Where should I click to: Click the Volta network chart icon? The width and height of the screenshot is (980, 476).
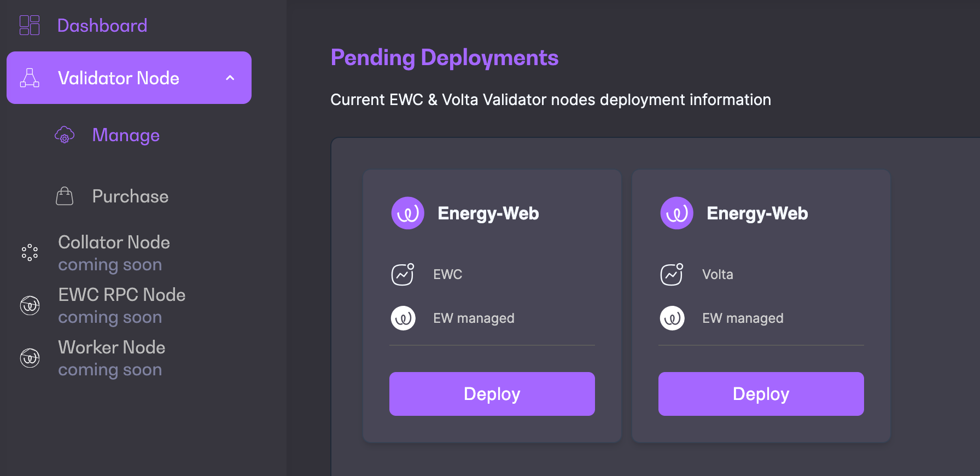pyautogui.click(x=672, y=274)
